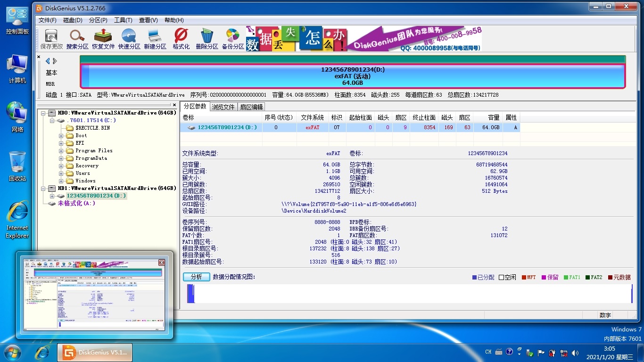Select $RECYCLE.BIN in the tree

coord(92,128)
